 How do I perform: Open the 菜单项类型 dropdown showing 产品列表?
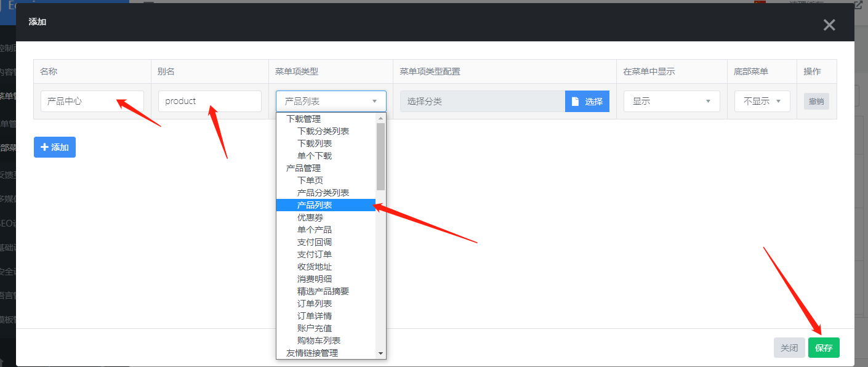[x=331, y=101]
